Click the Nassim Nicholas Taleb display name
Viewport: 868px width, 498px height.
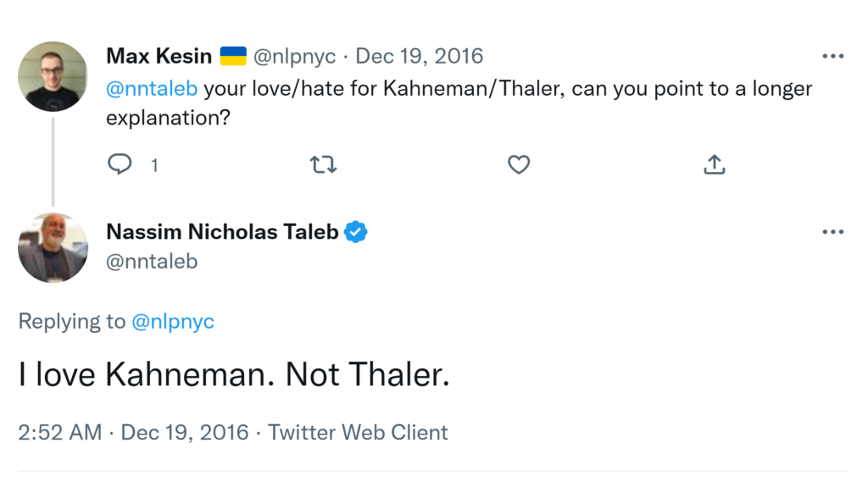click(222, 232)
